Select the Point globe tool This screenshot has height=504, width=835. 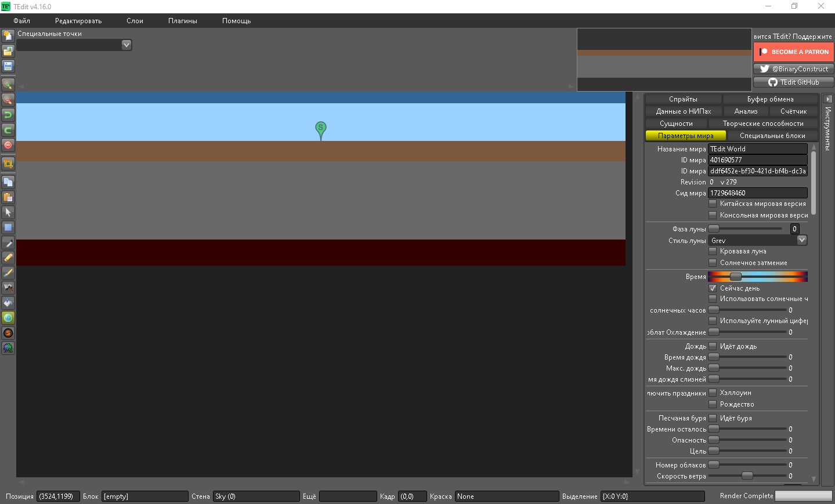[x=8, y=318]
